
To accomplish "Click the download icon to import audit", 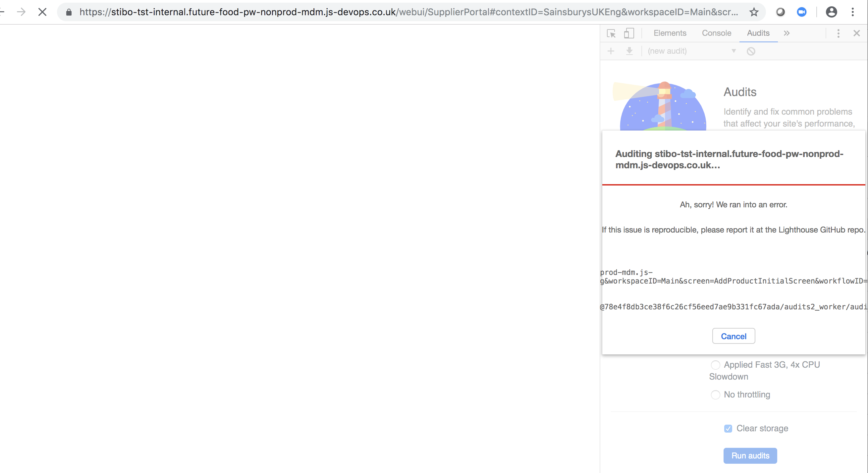I will click(x=629, y=51).
